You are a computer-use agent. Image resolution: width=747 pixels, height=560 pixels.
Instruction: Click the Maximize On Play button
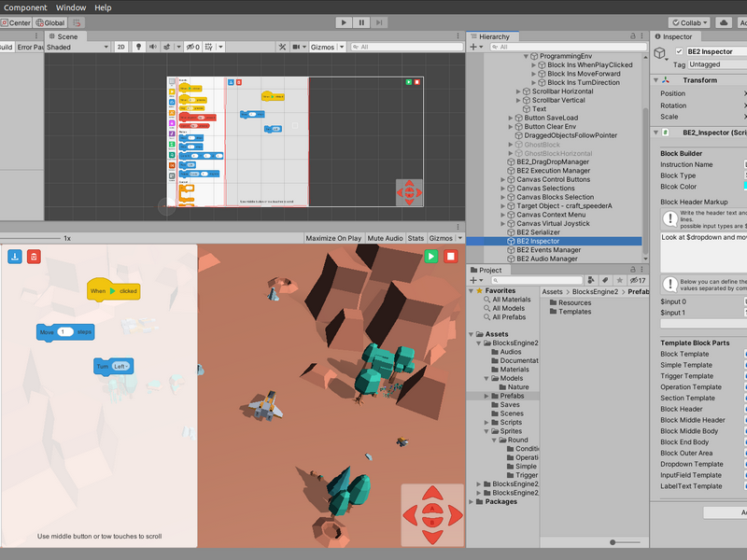pos(333,238)
